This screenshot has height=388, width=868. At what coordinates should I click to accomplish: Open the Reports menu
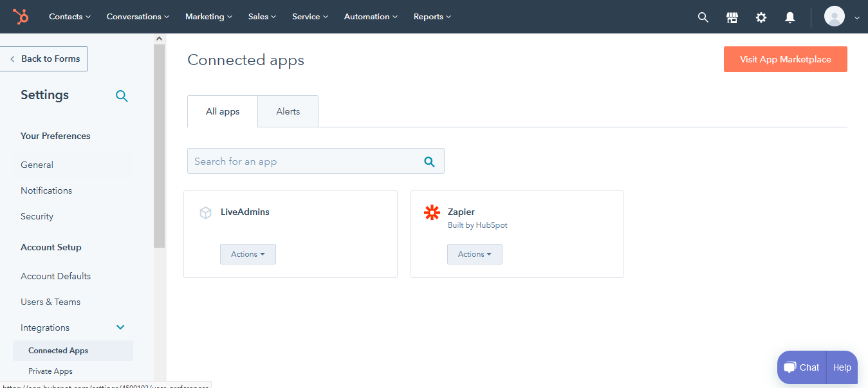click(x=432, y=17)
